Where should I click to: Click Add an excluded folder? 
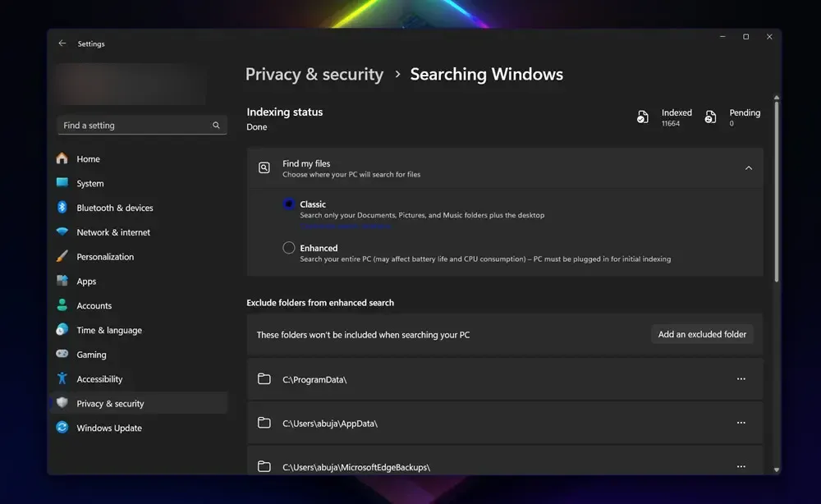point(702,334)
